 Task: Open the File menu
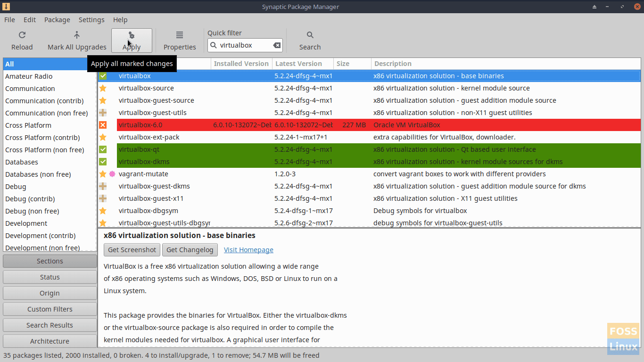tap(9, 20)
